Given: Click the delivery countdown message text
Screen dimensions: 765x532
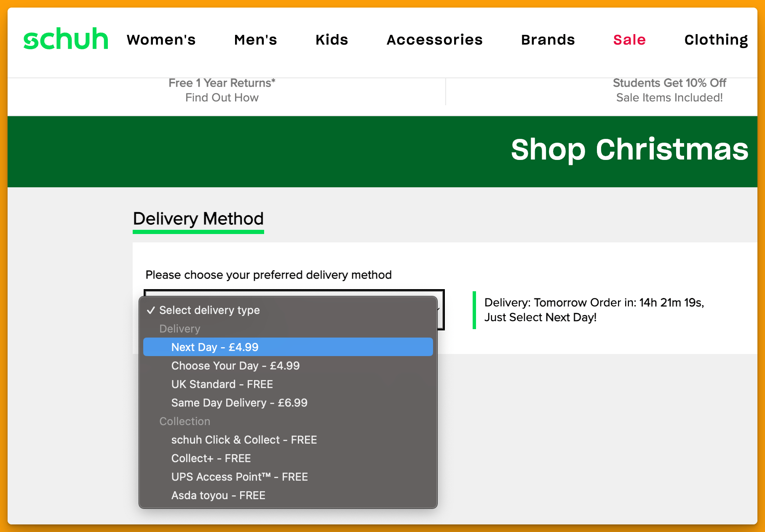Looking at the screenshot, I should 594,310.
